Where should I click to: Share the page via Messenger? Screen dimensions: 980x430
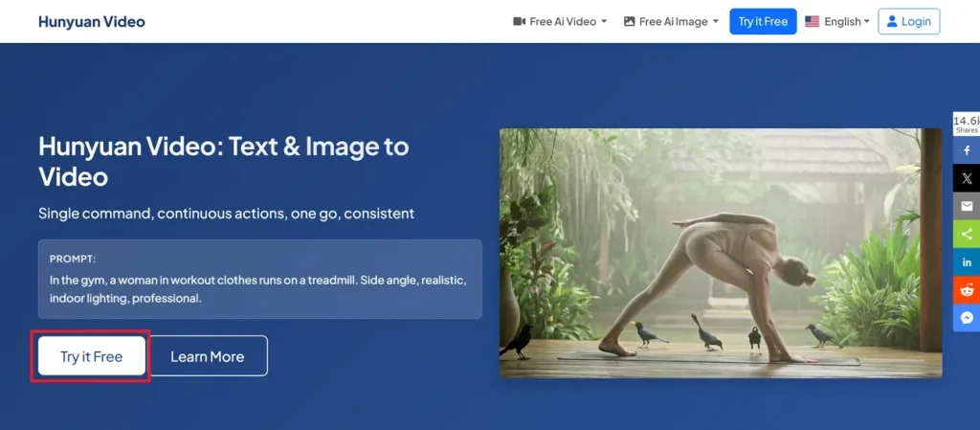pyautogui.click(x=967, y=318)
